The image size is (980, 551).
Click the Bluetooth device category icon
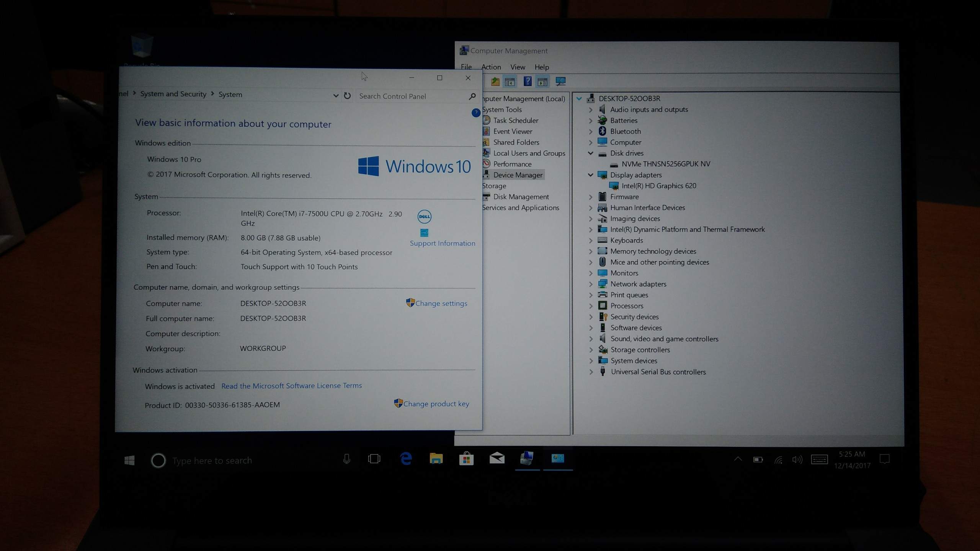[x=602, y=131]
